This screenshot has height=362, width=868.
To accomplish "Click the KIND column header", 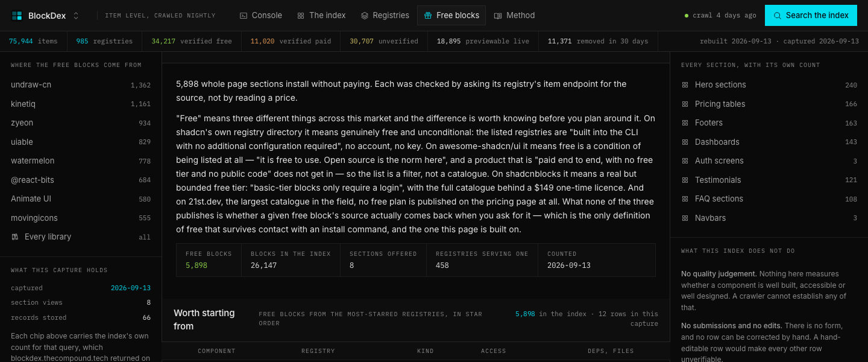I will point(426,351).
